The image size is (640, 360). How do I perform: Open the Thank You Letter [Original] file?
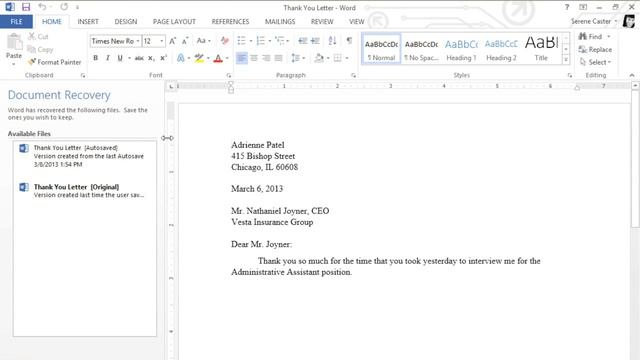click(x=84, y=191)
